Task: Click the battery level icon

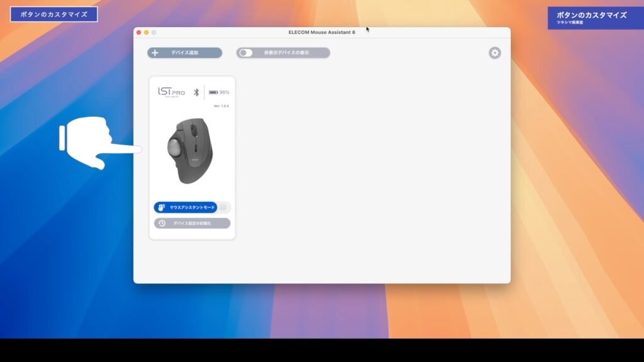Action: pyautogui.click(x=213, y=92)
